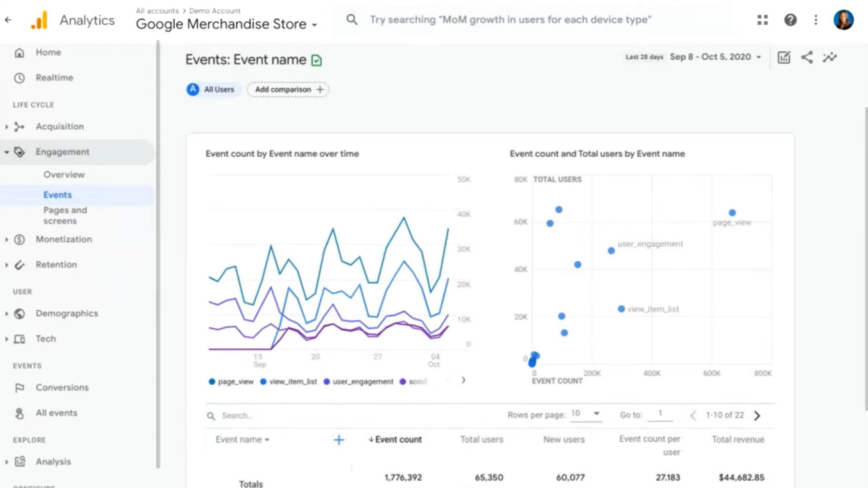Open the All events menu item
Image resolution: width=868 pixels, height=488 pixels.
click(x=57, y=413)
